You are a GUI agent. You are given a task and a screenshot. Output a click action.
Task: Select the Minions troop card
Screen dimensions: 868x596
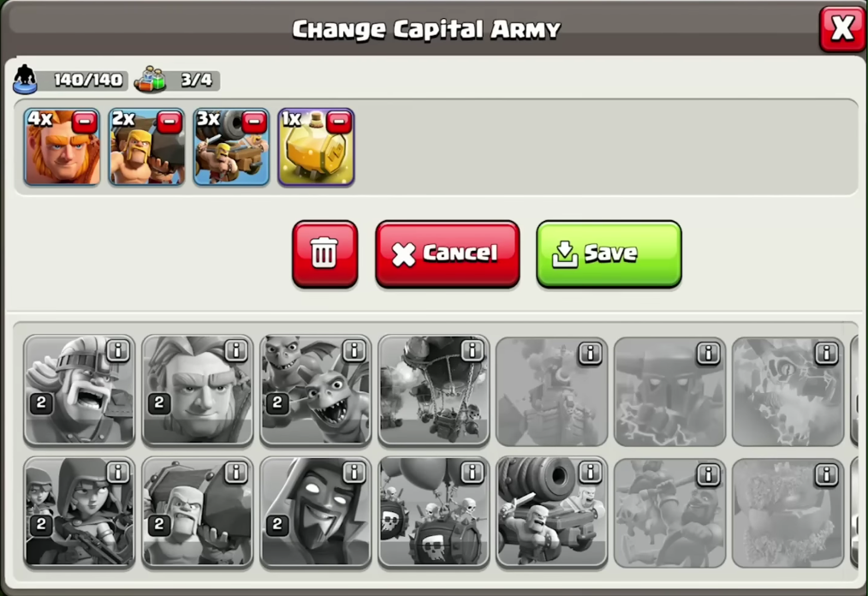click(316, 390)
